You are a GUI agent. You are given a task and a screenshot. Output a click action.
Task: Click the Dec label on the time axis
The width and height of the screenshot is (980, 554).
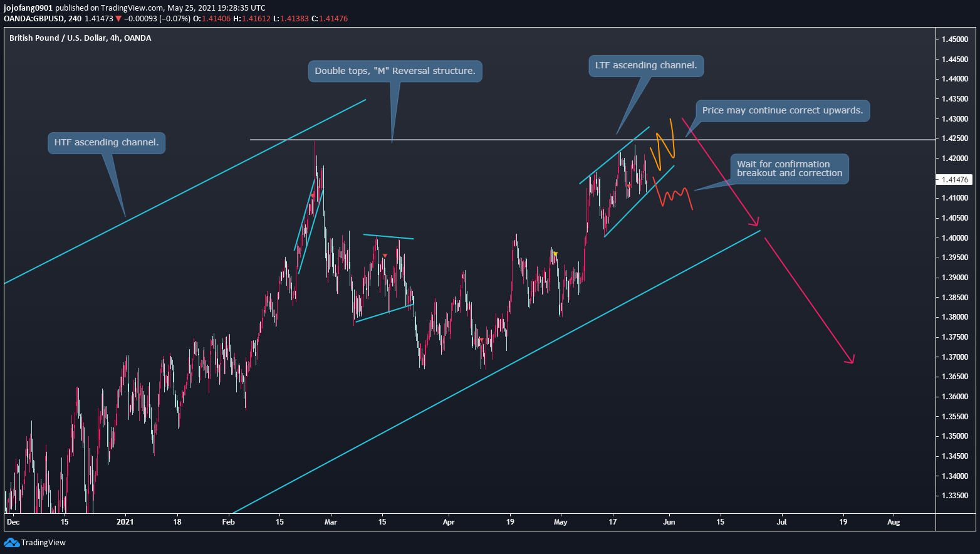(13, 522)
